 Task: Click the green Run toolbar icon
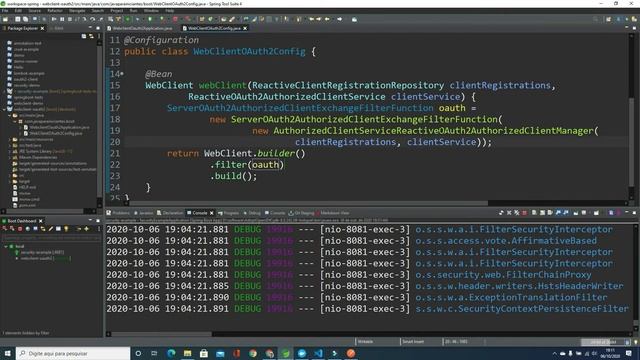[x=150, y=19]
